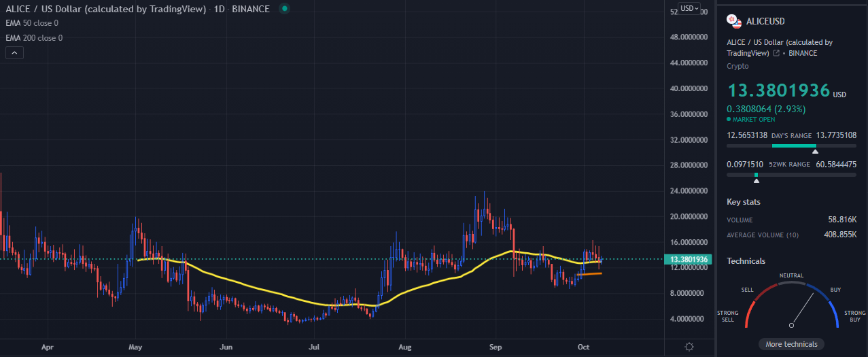
Task: Open the external link icon beside TradingView
Action: point(776,53)
